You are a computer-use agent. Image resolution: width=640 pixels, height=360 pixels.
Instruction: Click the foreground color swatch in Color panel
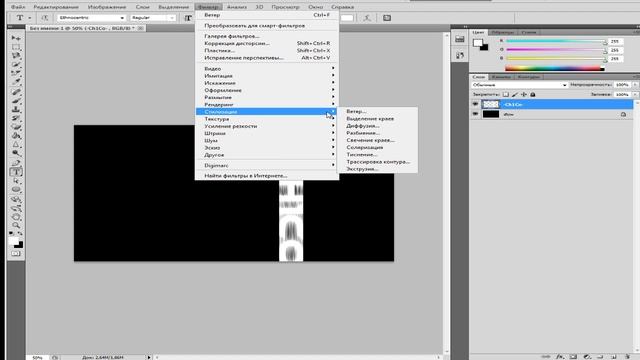pyautogui.click(x=478, y=42)
